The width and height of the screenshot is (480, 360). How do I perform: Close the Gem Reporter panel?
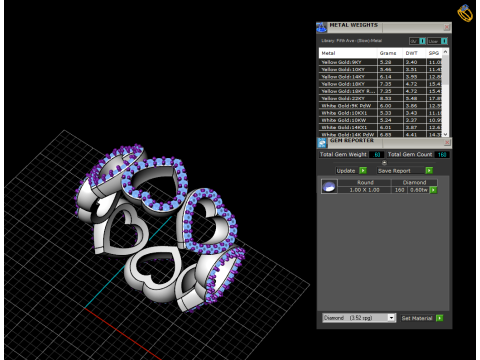(x=447, y=142)
